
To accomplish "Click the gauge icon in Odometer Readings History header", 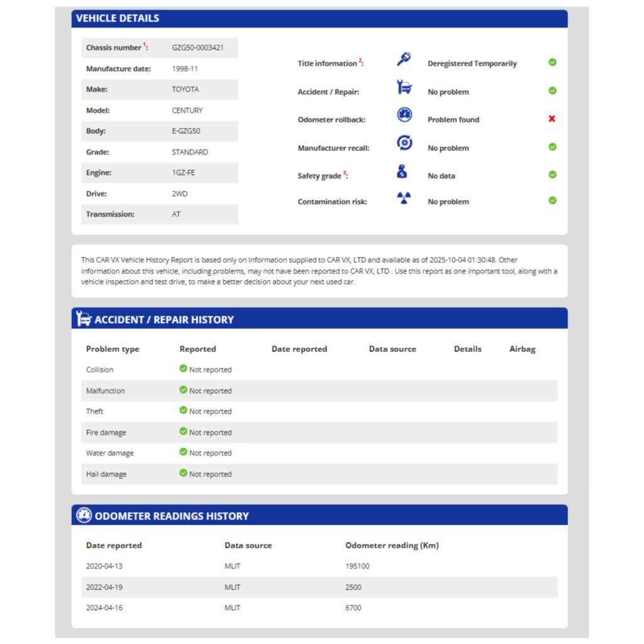I will pyautogui.click(x=84, y=516).
